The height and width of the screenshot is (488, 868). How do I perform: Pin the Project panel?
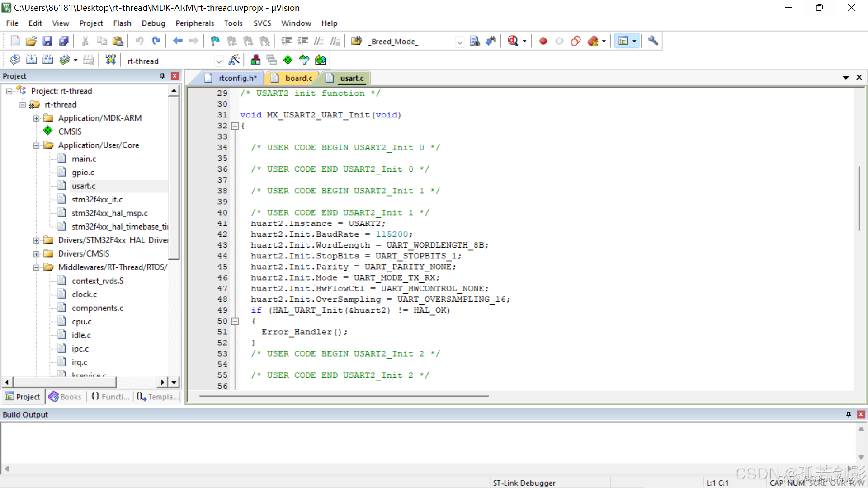pos(162,76)
